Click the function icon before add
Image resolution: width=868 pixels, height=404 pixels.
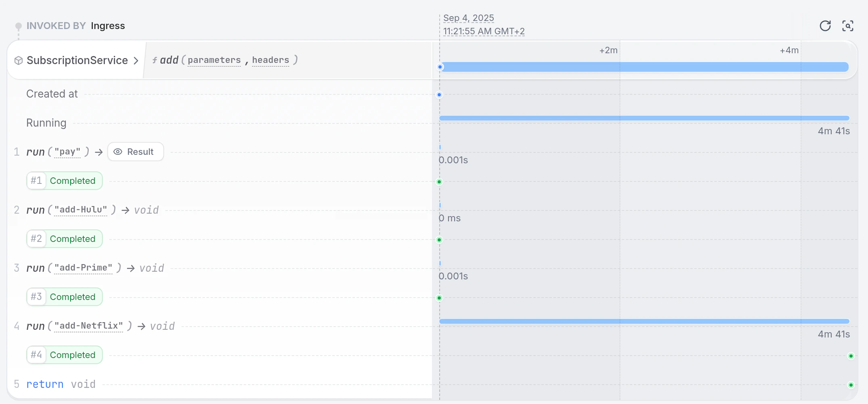point(154,60)
